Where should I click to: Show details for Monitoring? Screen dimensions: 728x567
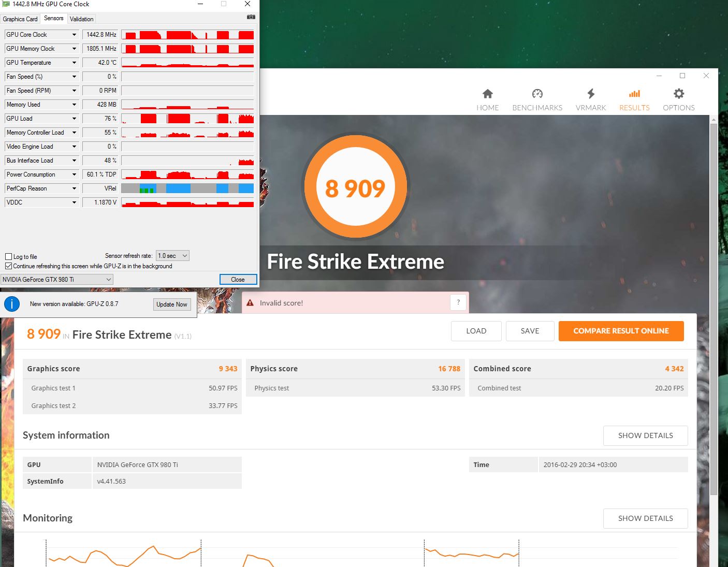point(646,518)
